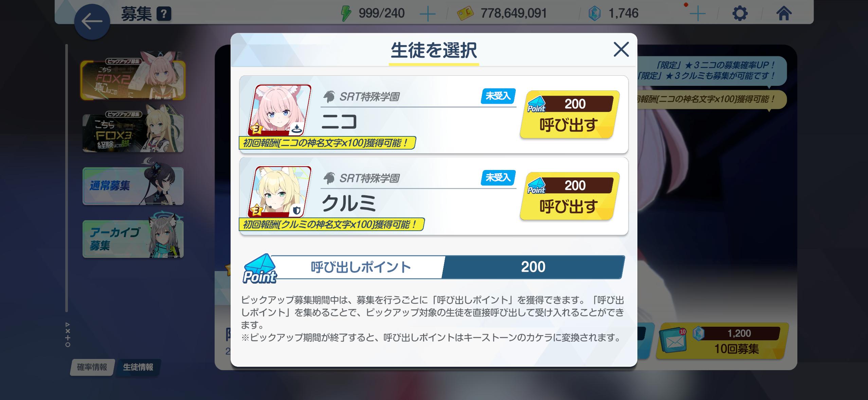The width and height of the screenshot is (868, 400).
Task: Add AP with the energy plus icon
Action: pyautogui.click(x=428, y=14)
